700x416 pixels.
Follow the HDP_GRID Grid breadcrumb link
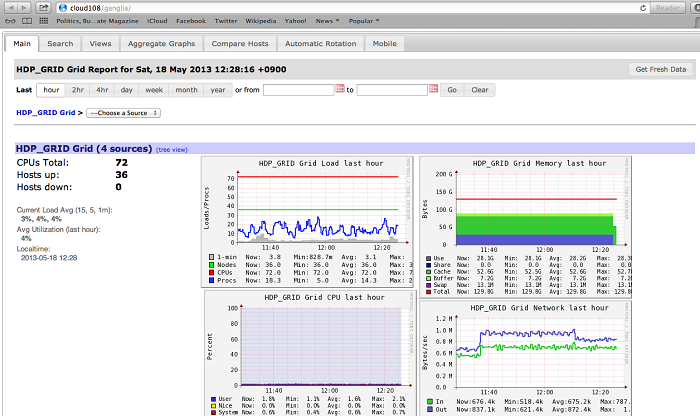tap(46, 112)
